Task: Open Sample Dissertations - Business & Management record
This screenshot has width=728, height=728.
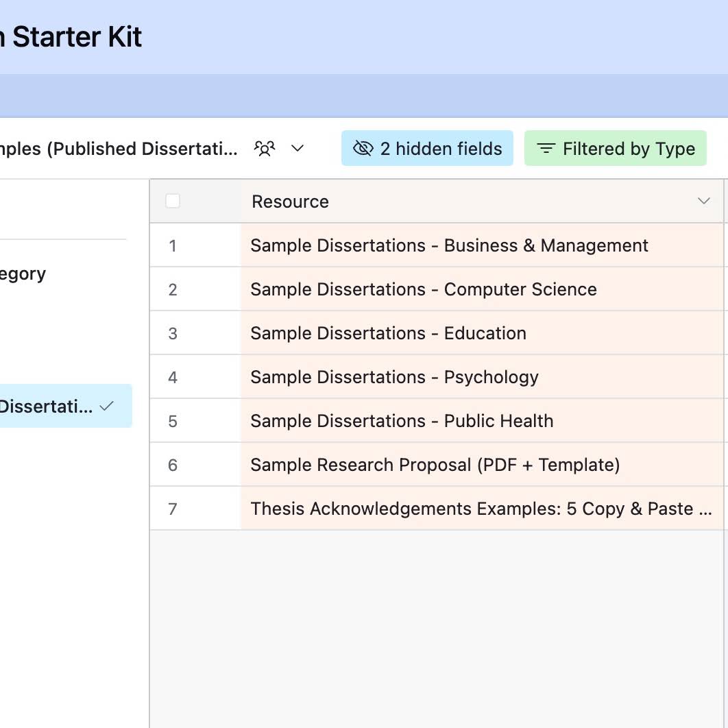Action: (449, 245)
